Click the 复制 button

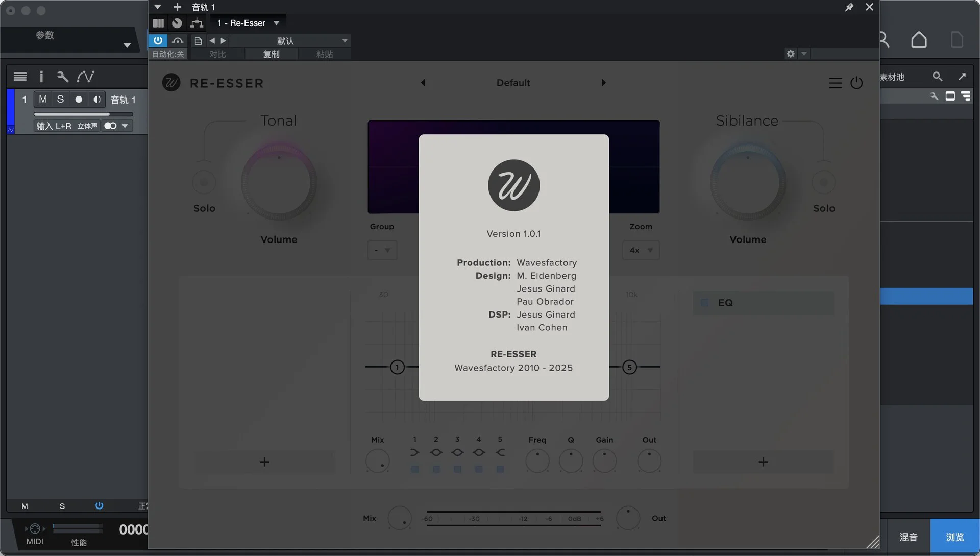271,54
